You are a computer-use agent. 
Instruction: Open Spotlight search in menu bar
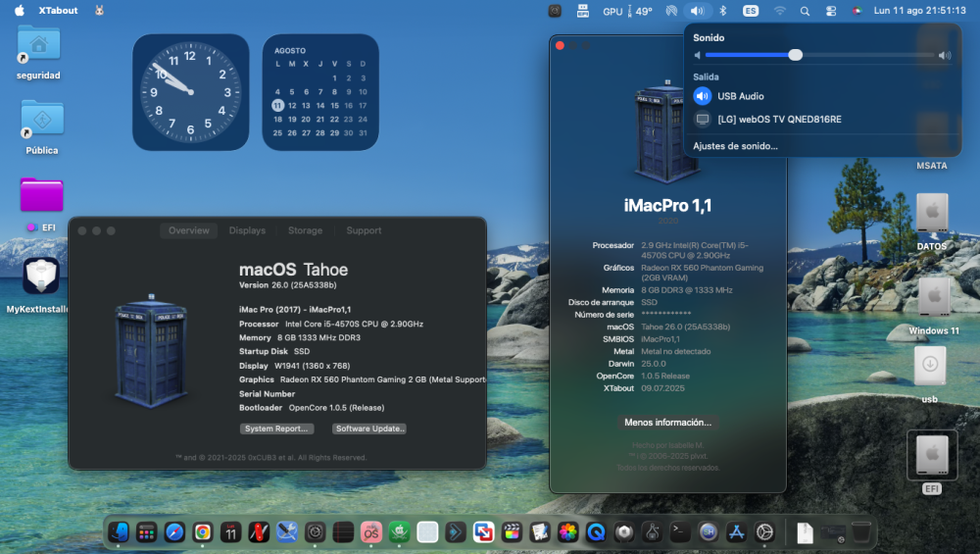(805, 11)
